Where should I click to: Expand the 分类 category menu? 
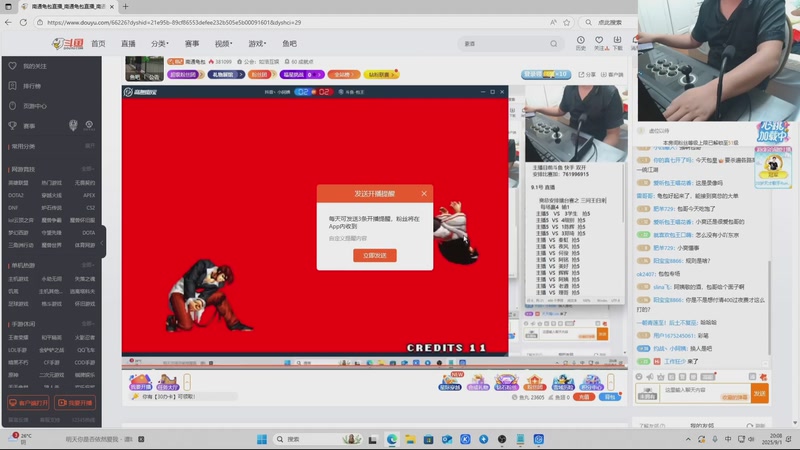click(x=159, y=44)
